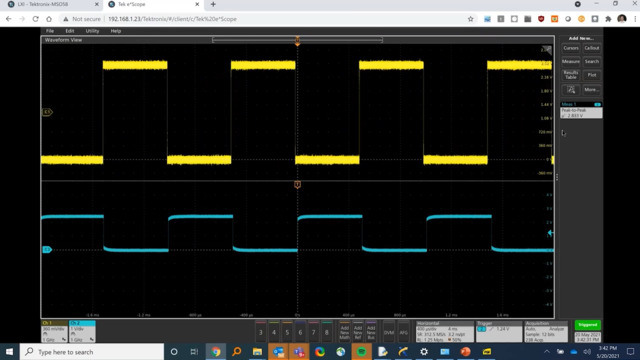Open Chrome's three-dot menu

(635, 19)
